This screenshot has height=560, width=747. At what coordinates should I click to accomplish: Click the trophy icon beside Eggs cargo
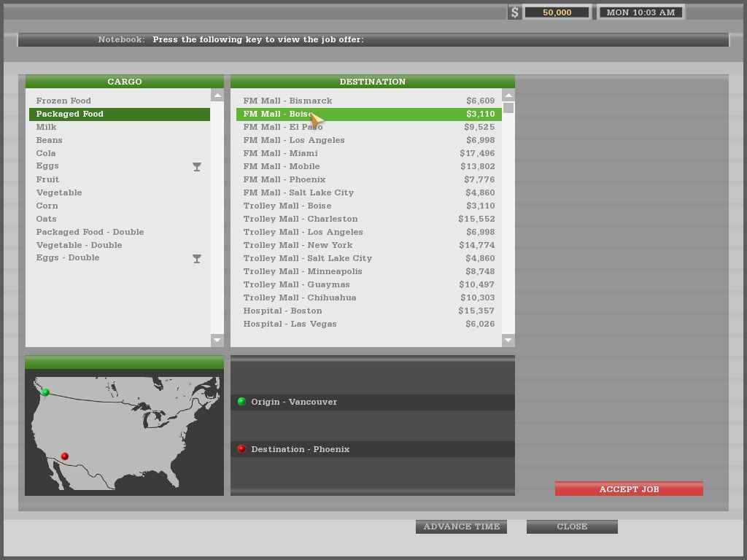(196, 167)
